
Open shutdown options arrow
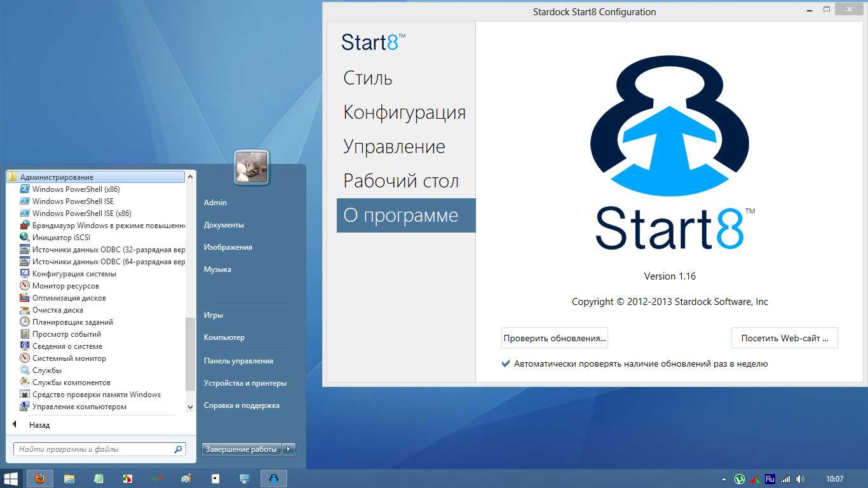coord(288,449)
